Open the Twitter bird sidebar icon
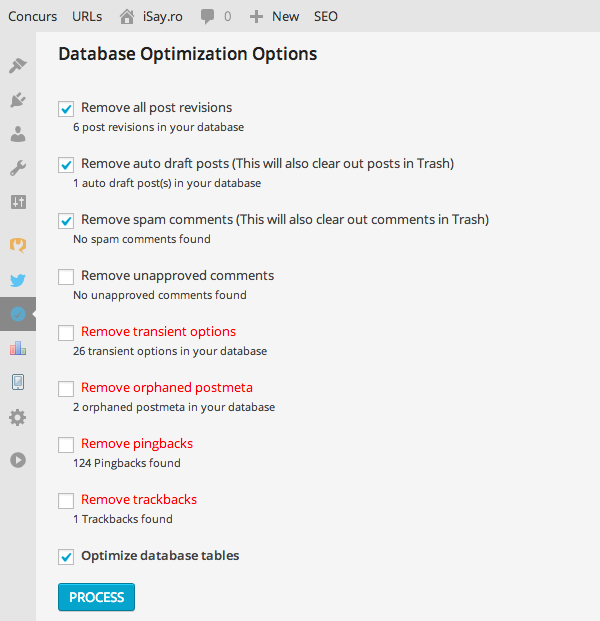The width and height of the screenshot is (600, 621). [x=18, y=281]
